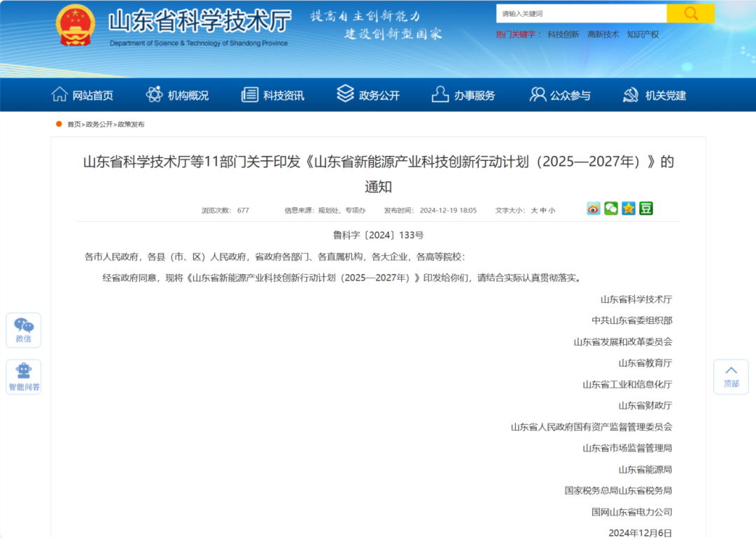The image size is (756, 538).
Task: Set text size to 中
Action: (x=543, y=211)
